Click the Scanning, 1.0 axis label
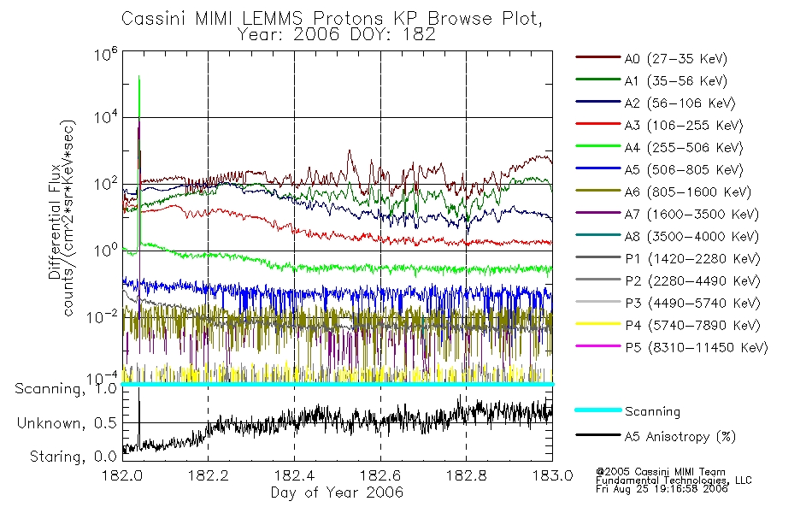This screenshot has width=812, height=513. coord(67,389)
